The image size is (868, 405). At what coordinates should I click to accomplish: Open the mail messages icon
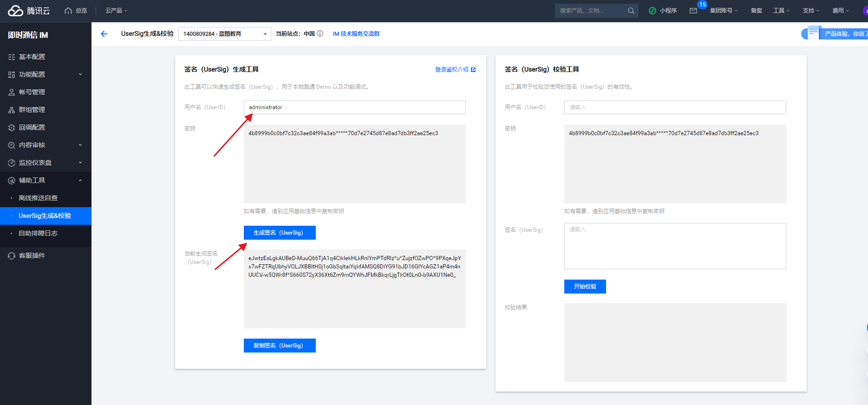693,11
